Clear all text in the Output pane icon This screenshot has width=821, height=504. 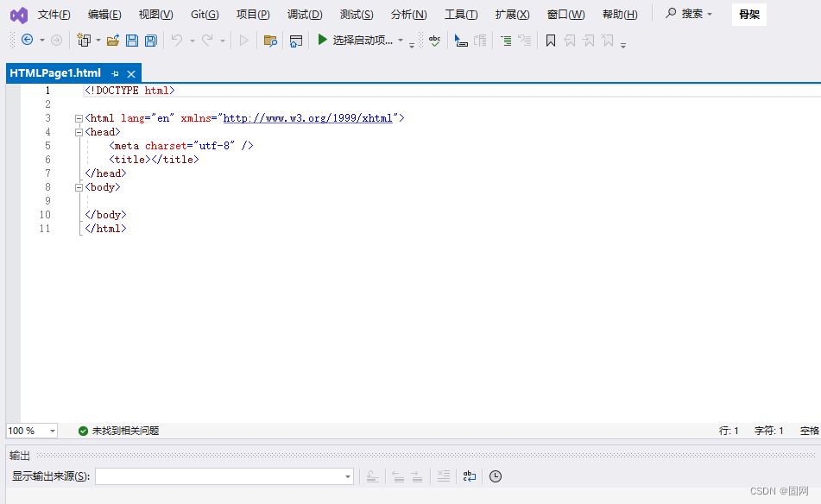point(443,476)
